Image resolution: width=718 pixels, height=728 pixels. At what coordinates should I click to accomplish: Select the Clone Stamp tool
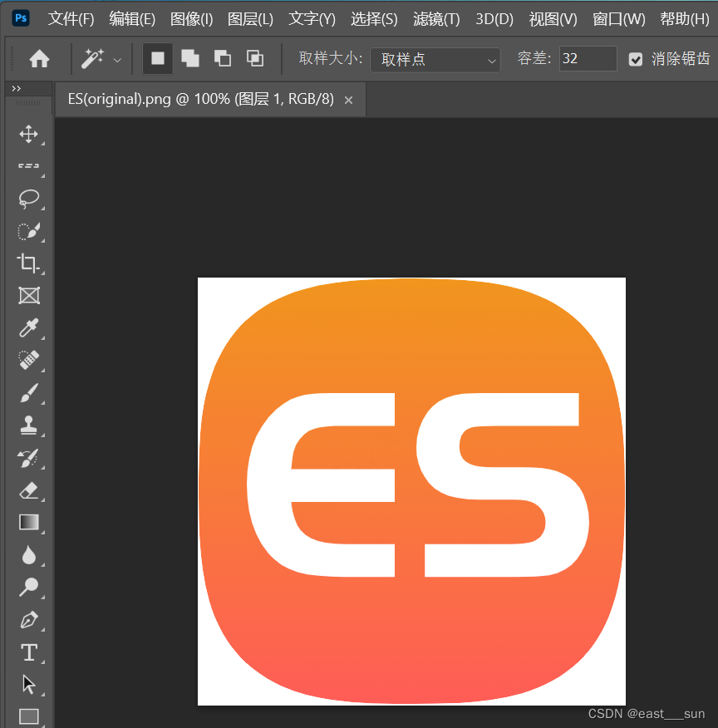click(x=28, y=425)
